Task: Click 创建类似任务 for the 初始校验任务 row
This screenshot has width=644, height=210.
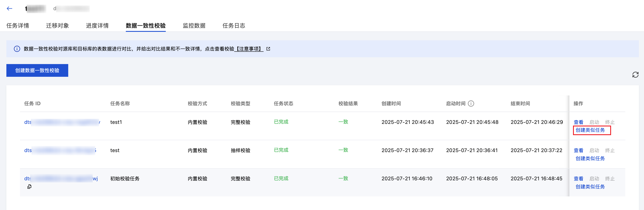Action: pos(590,187)
